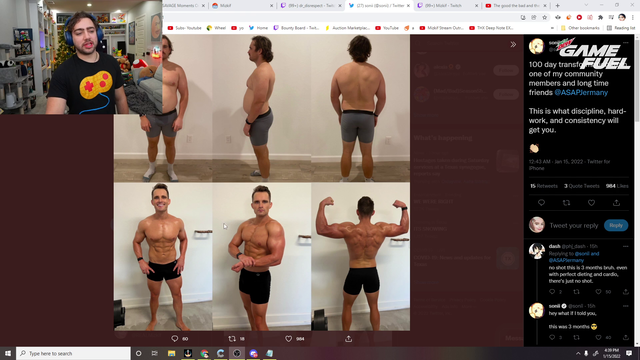Bookmark this page with star icon
The height and width of the screenshot is (360, 640).
[x=544, y=18]
